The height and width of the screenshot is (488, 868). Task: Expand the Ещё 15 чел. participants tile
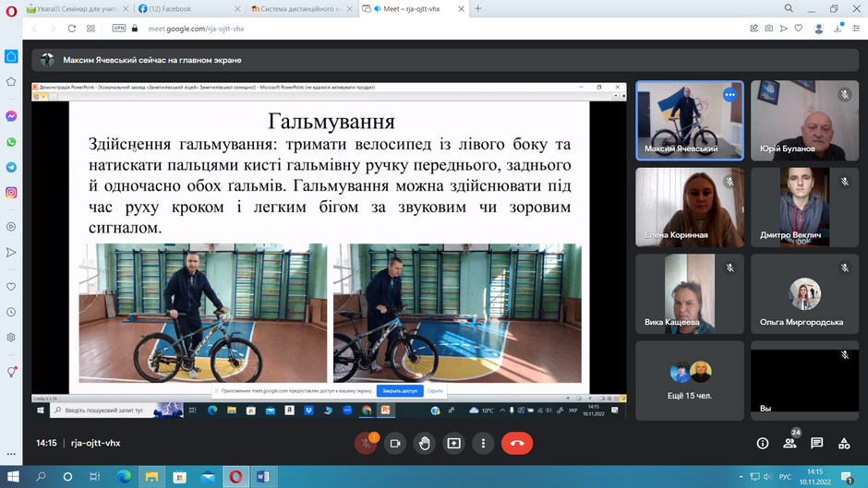tap(690, 381)
